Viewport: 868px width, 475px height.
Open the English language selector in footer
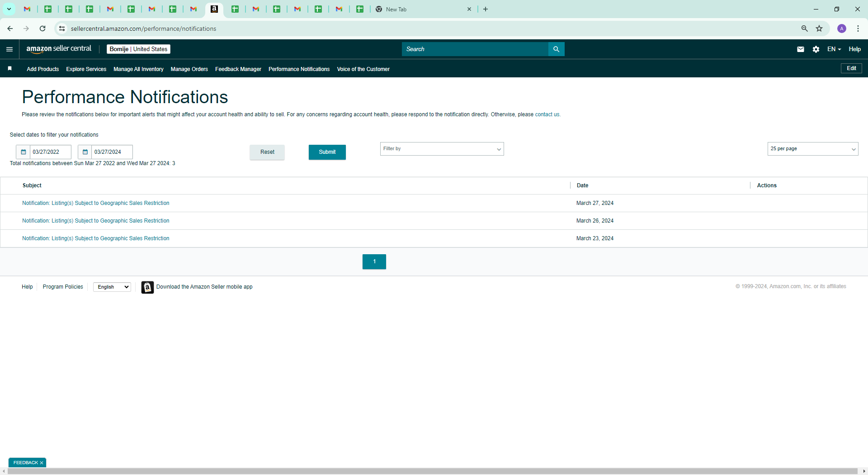tap(112, 287)
